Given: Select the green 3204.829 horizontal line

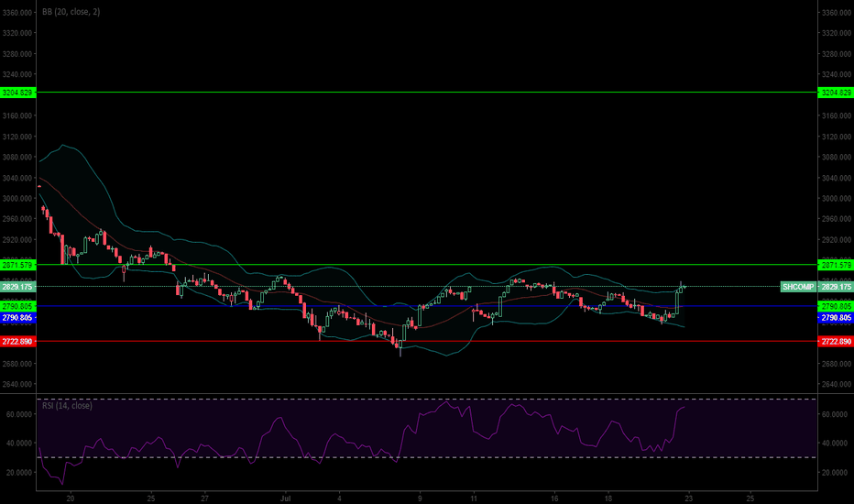Looking at the screenshot, I should click(x=427, y=92).
